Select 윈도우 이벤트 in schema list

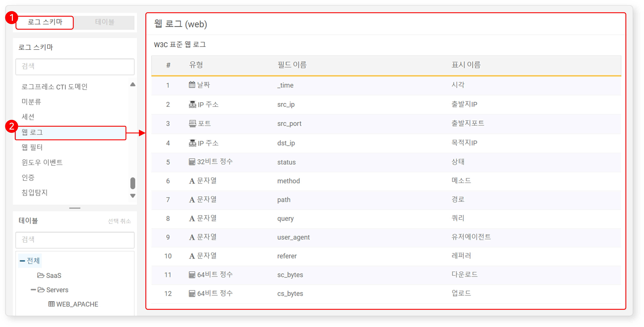42,162
